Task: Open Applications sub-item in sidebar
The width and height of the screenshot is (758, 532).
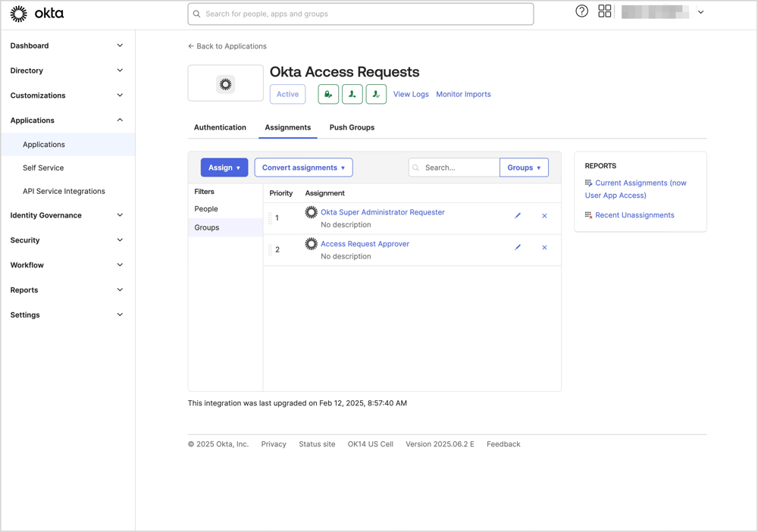Action: coord(67,145)
